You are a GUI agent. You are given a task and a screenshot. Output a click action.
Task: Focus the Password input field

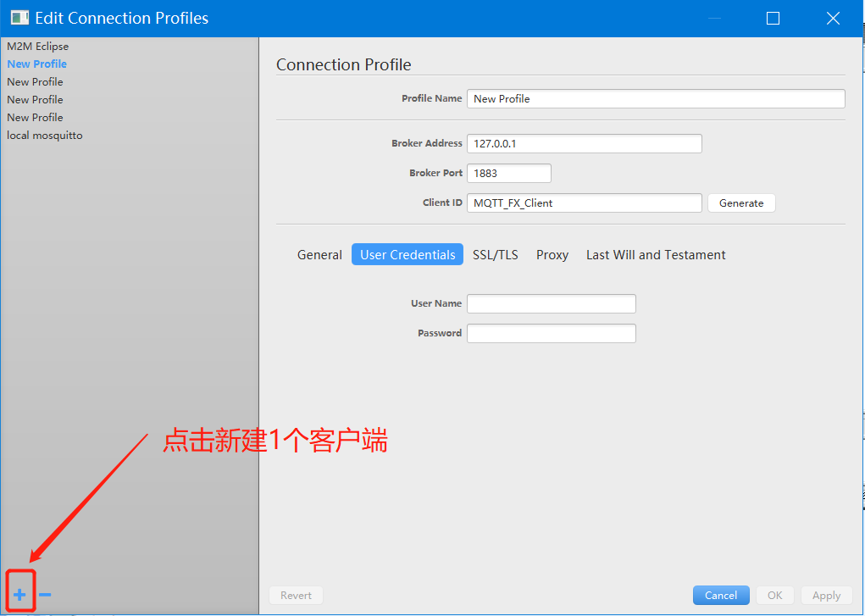click(x=551, y=334)
